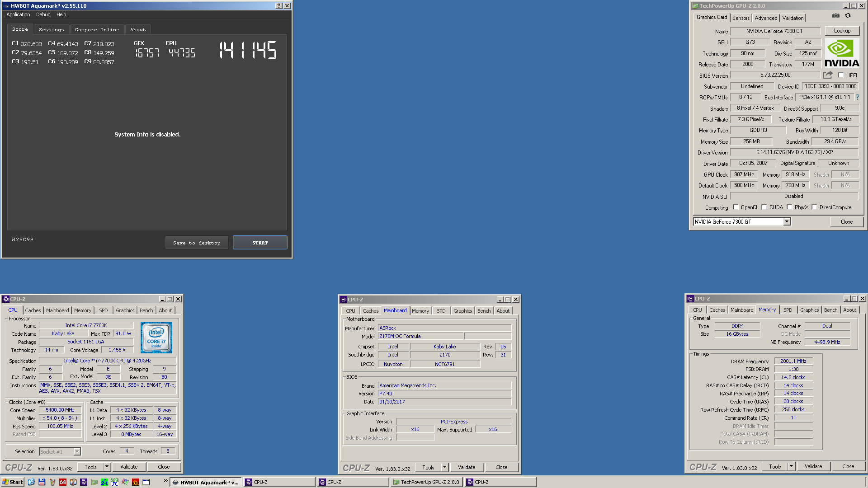Click the BIOS save/share arrow icon
This screenshot has height=488, width=868.
828,75
